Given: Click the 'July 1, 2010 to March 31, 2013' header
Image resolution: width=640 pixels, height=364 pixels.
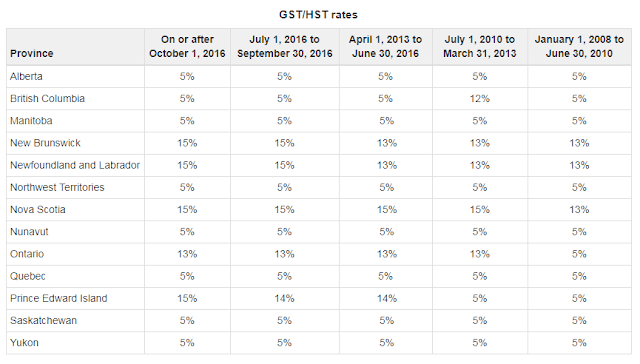Looking at the screenshot, I should pos(480,47).
